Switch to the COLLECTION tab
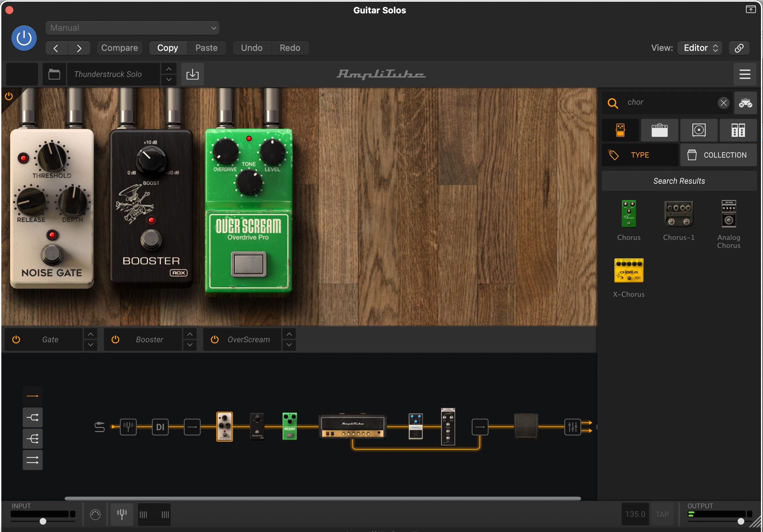Image resolution: width=763 pixels, height=532 pixels. pos(718,155)
